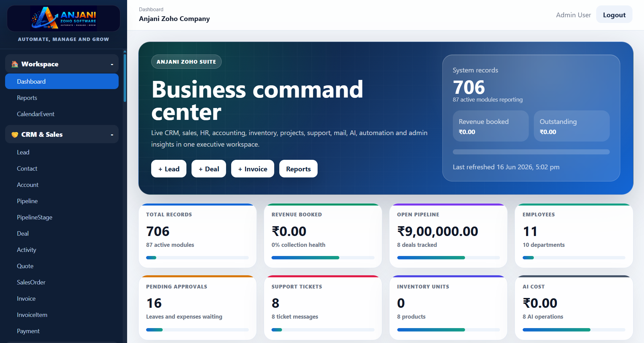
Task: Click the Revenue booked tile in System records
Action: 491,126
